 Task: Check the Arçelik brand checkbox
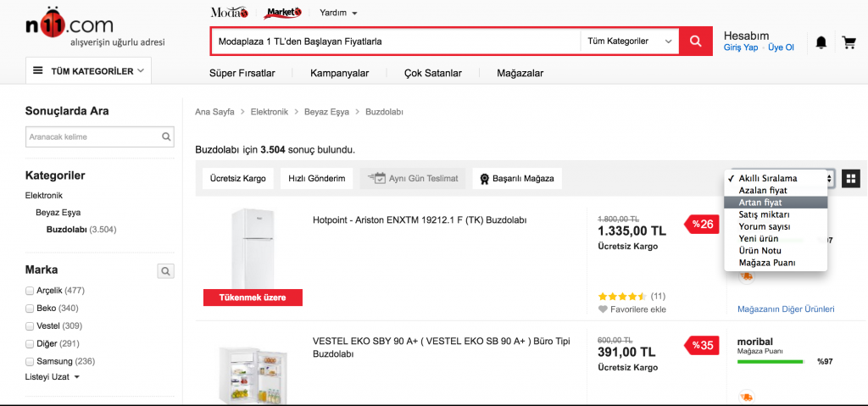[30, 290]
